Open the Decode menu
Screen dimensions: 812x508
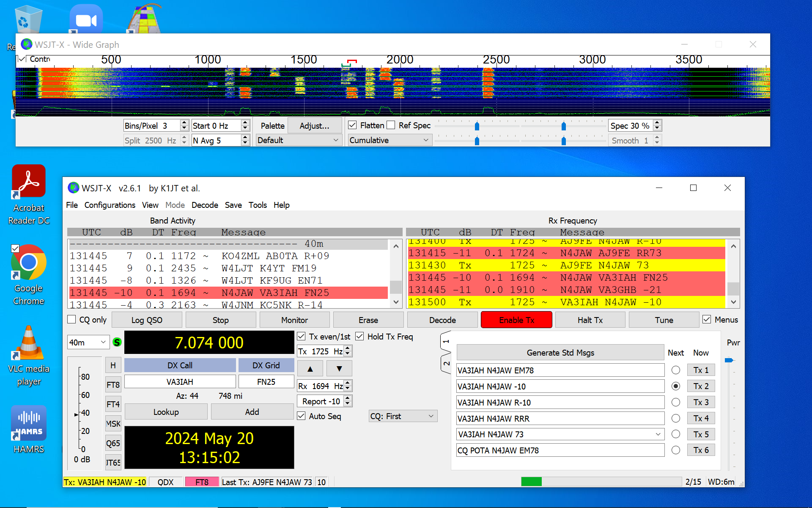(x=205, y=205)
